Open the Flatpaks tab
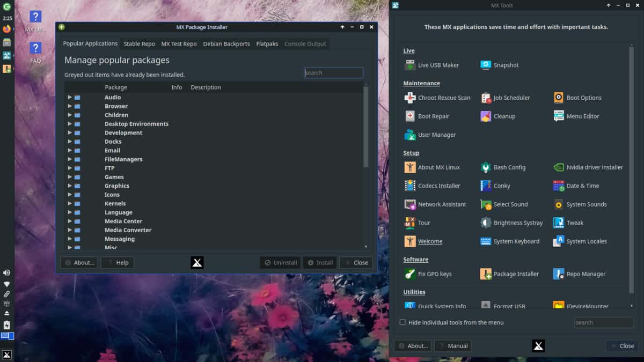644x362 pixels. [x=267, y=43]
